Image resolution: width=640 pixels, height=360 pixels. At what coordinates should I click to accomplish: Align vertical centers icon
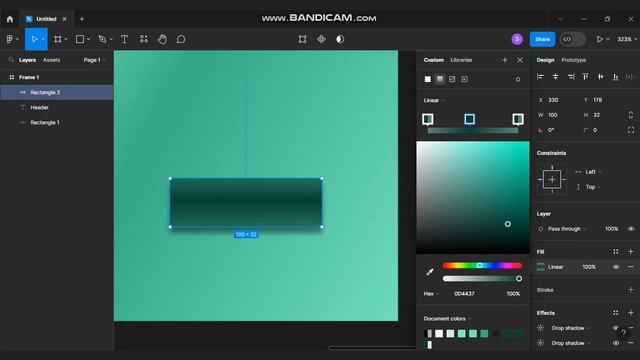pyautogui.click(x=600, y=77)
